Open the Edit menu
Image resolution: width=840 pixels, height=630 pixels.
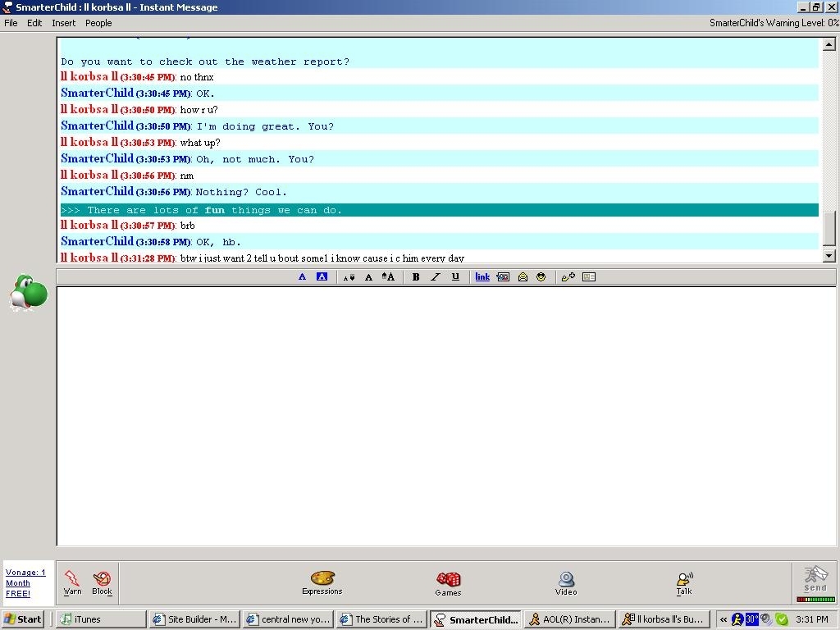click(34, 23)
